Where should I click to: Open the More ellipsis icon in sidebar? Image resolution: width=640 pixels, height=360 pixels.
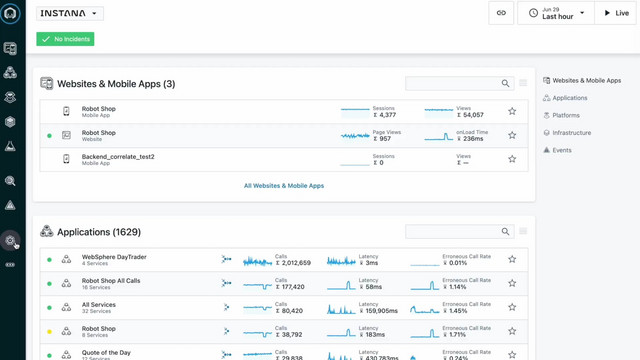[x=10, y=264]
